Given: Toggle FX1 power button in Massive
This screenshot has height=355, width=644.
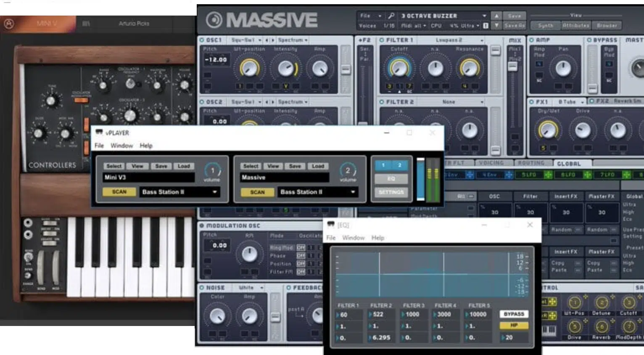Looking at the screenshot, I should tap(531, 102).
